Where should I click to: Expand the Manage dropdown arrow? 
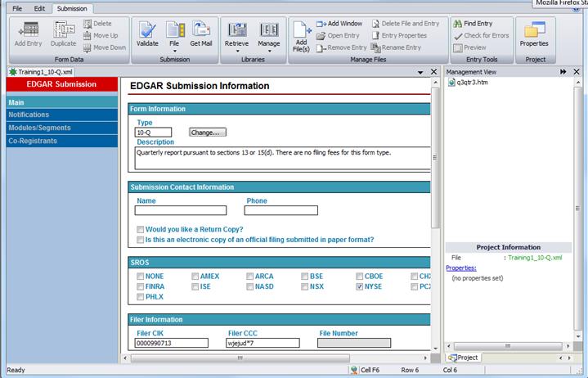(269, 51)
